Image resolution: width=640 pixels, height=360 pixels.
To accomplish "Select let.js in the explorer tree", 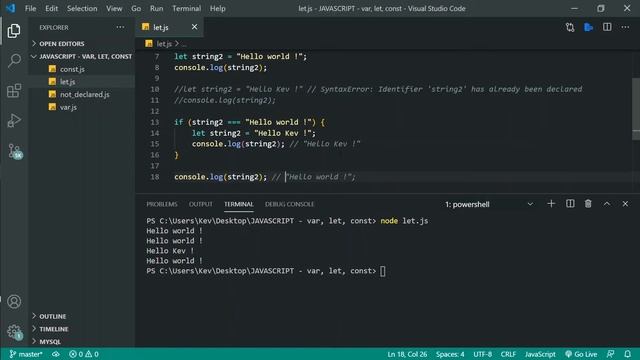I will click(x=68, y=82).
